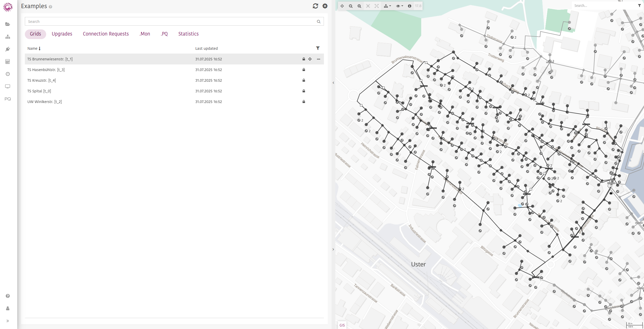
Task: Zoom in on the map
Action: click(359, 6)
